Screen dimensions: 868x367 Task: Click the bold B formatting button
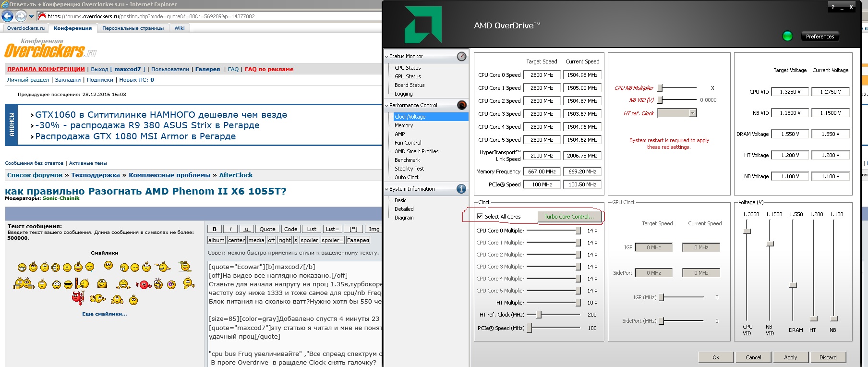(x=215, y=229)
